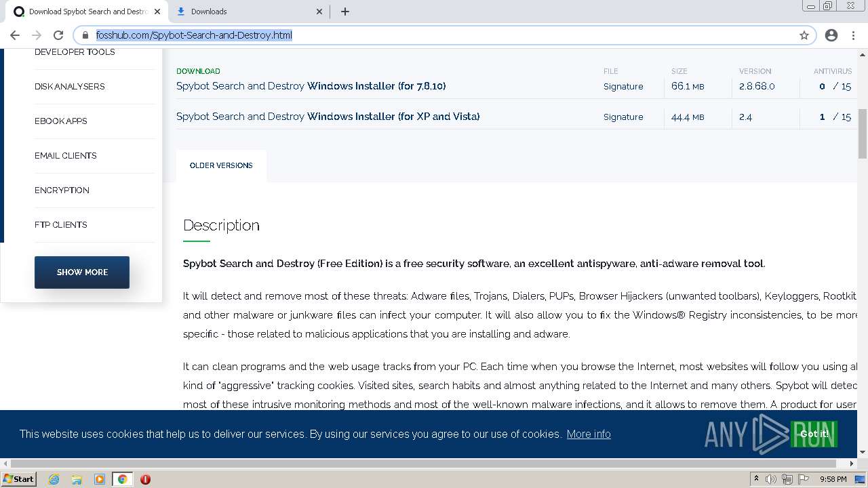This screenshot has width=868, height=488.
Task: View site info via the padlock icon
Action: click(x=85, y=35)
